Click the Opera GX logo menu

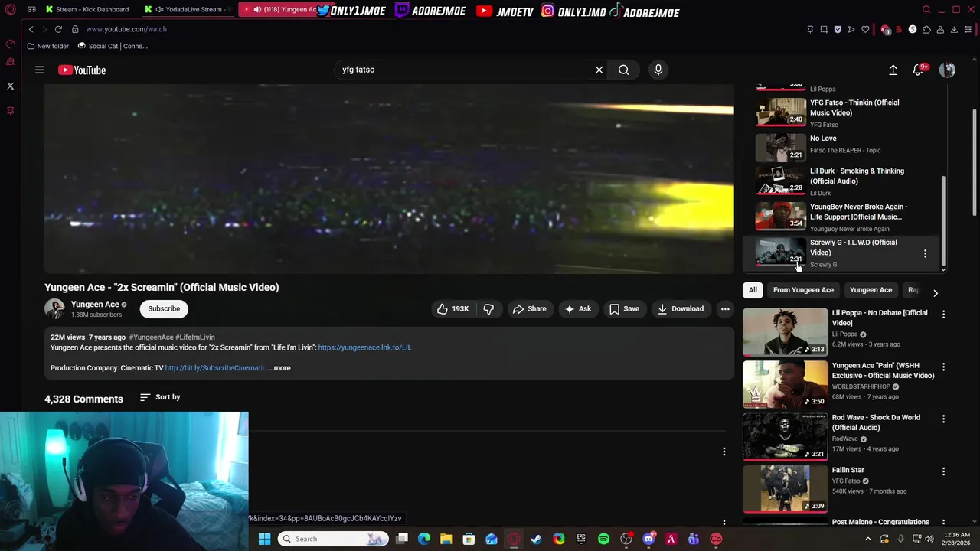click(10, 10)
